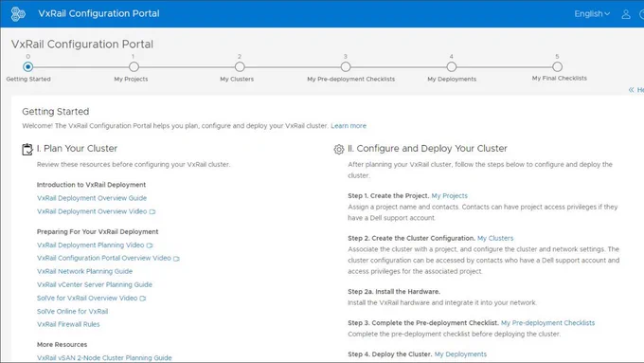Click 'Step 1. Create the Project.' text
Viewport: 644px width, 363px height.
coord(388,196)
